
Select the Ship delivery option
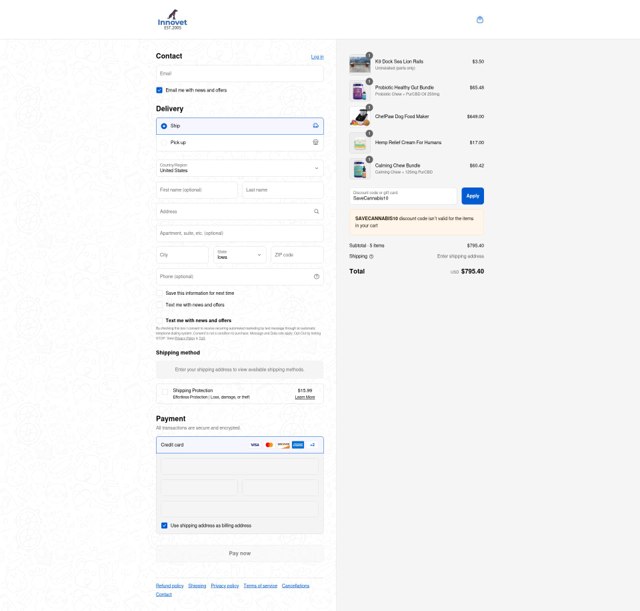tap(240, 126)
